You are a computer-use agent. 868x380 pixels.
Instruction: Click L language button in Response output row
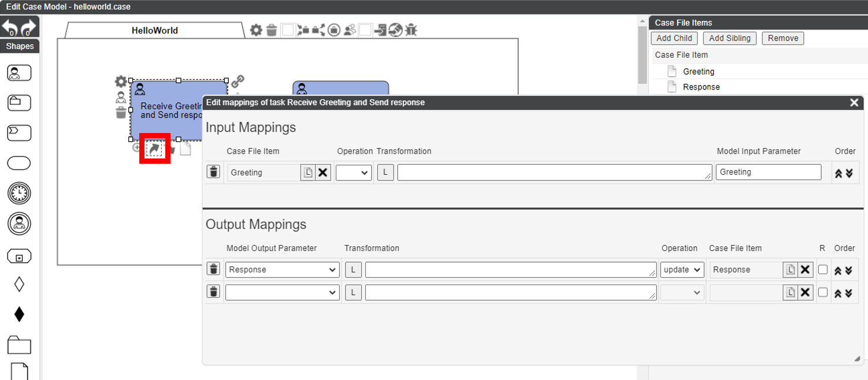[x=353, y=270]
